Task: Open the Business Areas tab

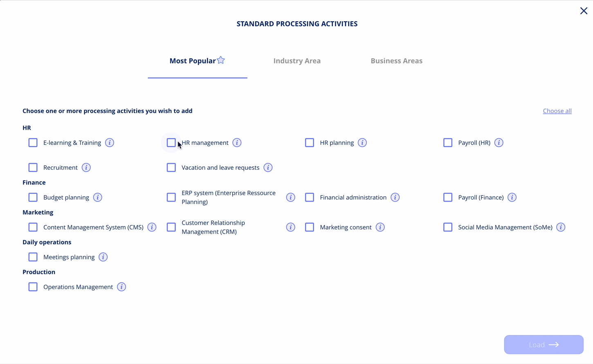Action: click(x=396, y=61)
